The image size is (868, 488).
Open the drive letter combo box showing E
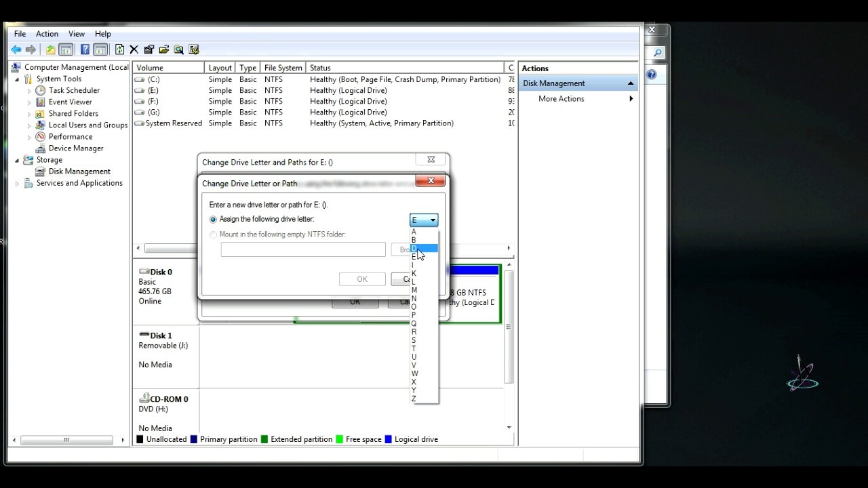pos(424,220)
